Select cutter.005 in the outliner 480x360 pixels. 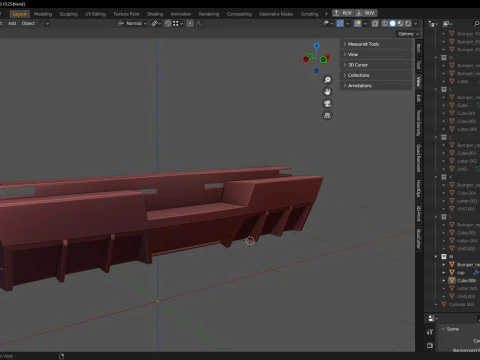[467, 288]
